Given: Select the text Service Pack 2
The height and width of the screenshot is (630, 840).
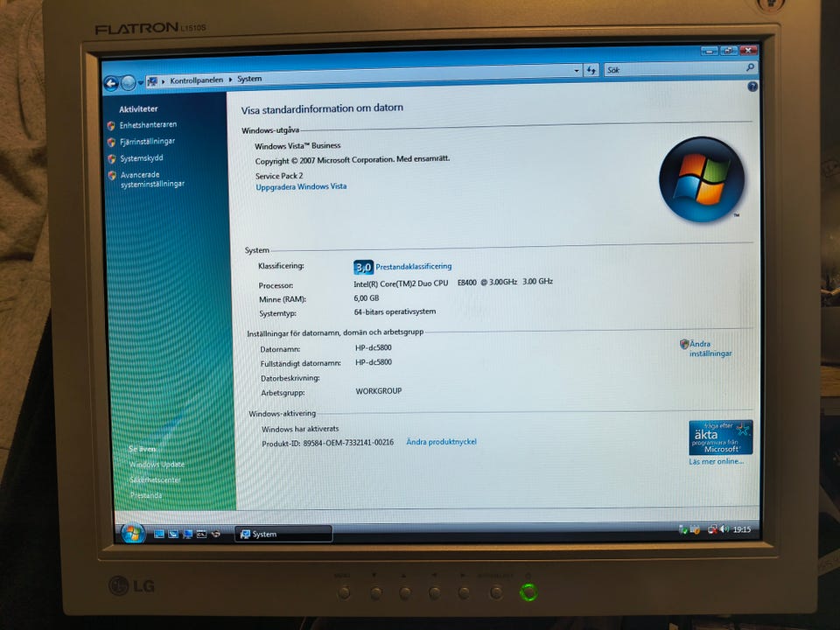Looking at the screenshot, I should pyautogui.click(x=279, y=176).
